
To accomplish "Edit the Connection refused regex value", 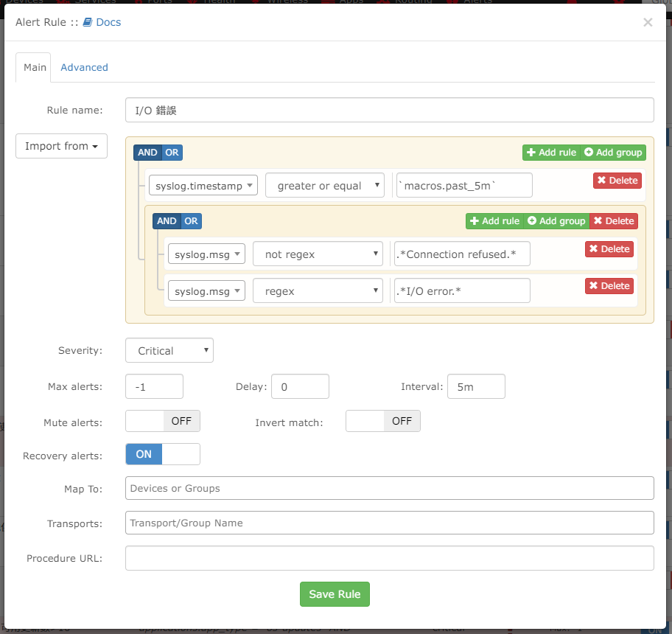I will [462, 254].
